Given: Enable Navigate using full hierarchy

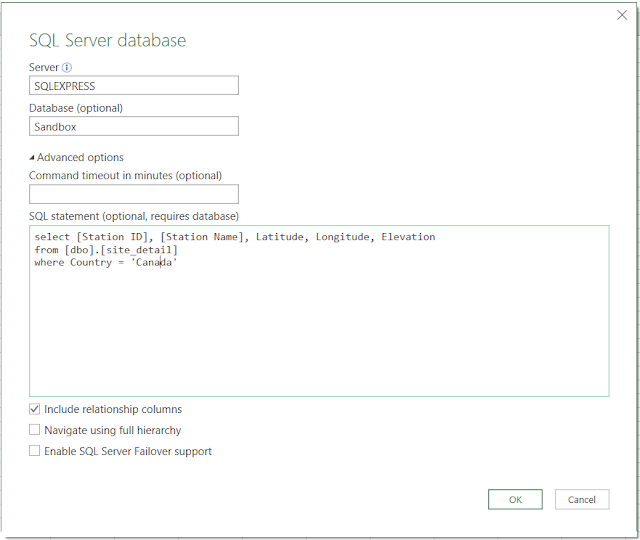Looking at the screenshot, I should pos(35,430).
